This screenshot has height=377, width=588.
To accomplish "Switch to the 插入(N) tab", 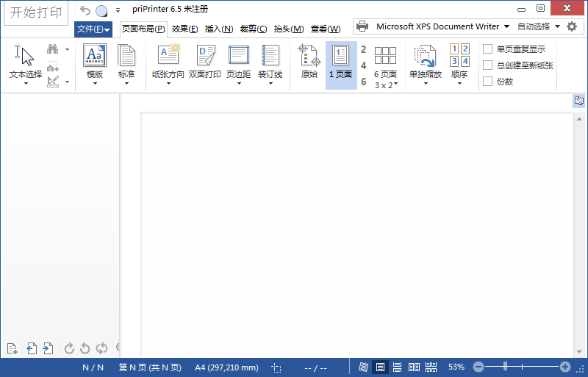I will [x=219, y=29].
